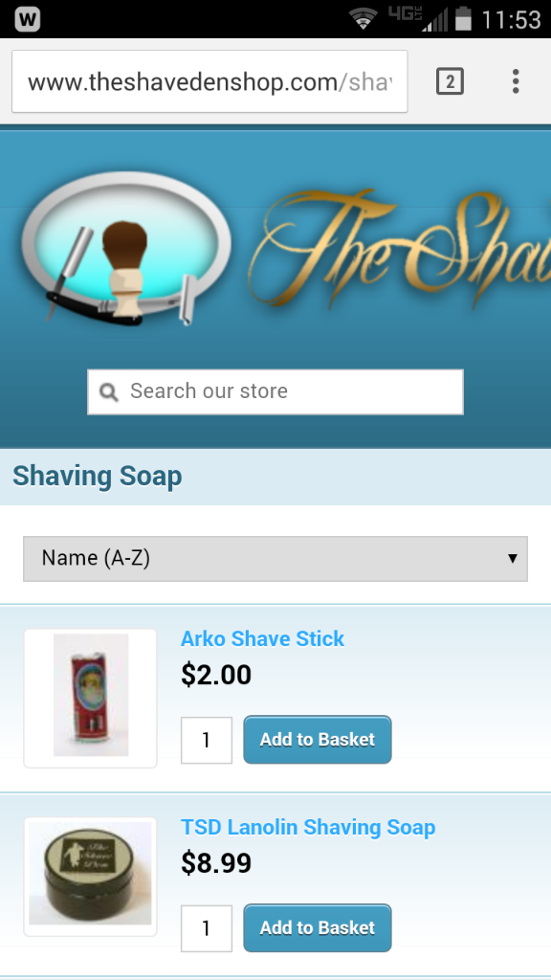Tap the shaving brush mirror logo
This screenshot has height=980, width=551.
[x=126, y=249]
